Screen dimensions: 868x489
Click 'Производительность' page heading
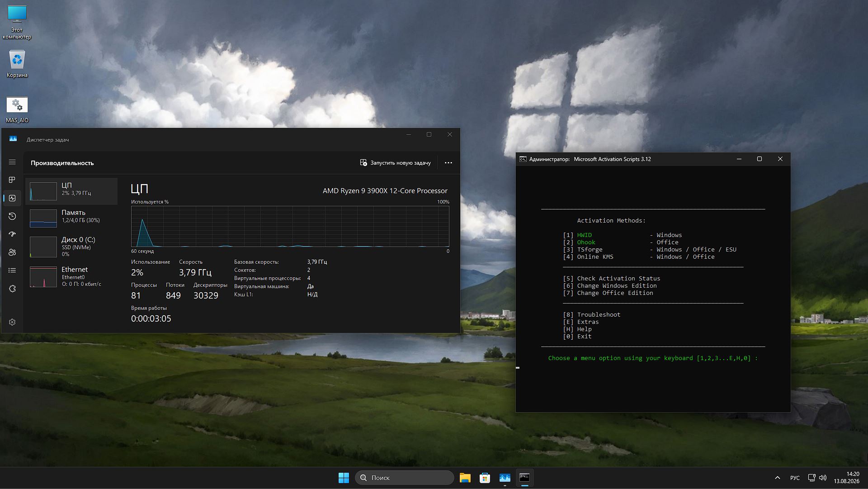point(62,163)
